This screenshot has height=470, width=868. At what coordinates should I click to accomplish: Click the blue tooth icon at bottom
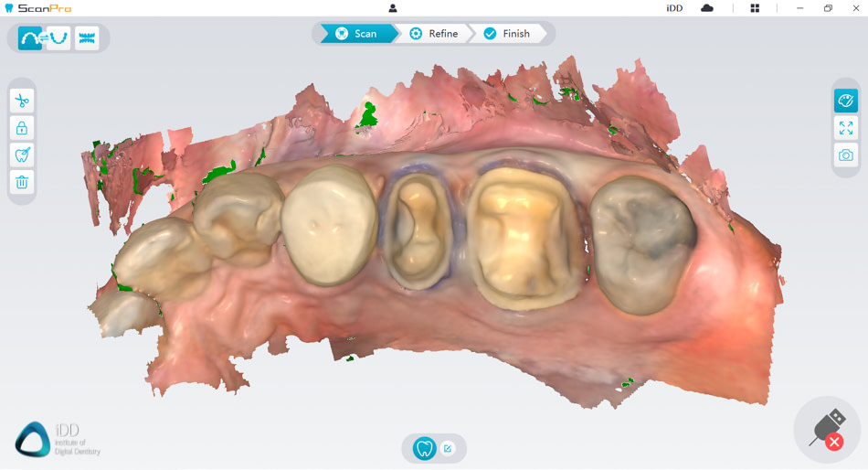click(424, 448)
